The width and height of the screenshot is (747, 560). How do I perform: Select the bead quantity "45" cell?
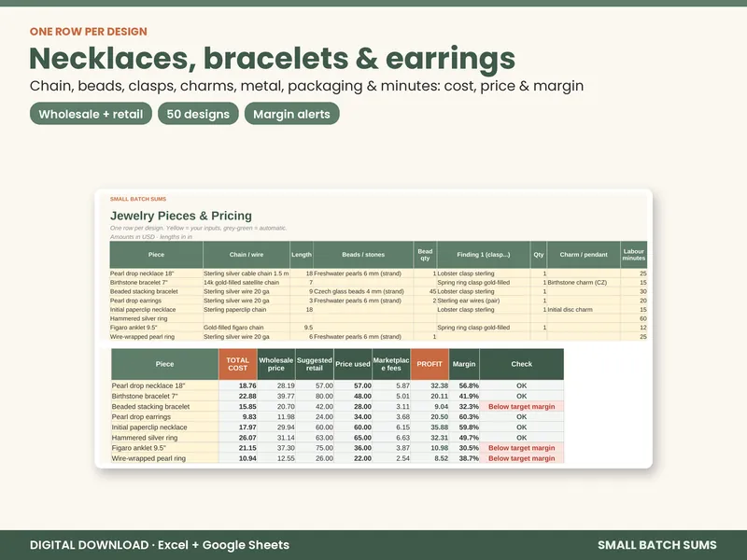point(425,291)
